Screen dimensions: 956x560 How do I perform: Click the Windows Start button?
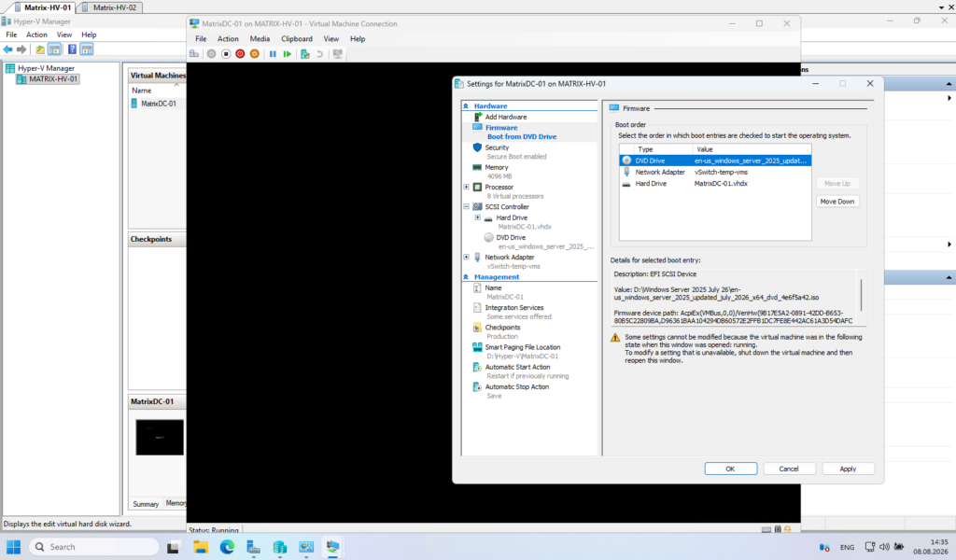click(13, 547)
